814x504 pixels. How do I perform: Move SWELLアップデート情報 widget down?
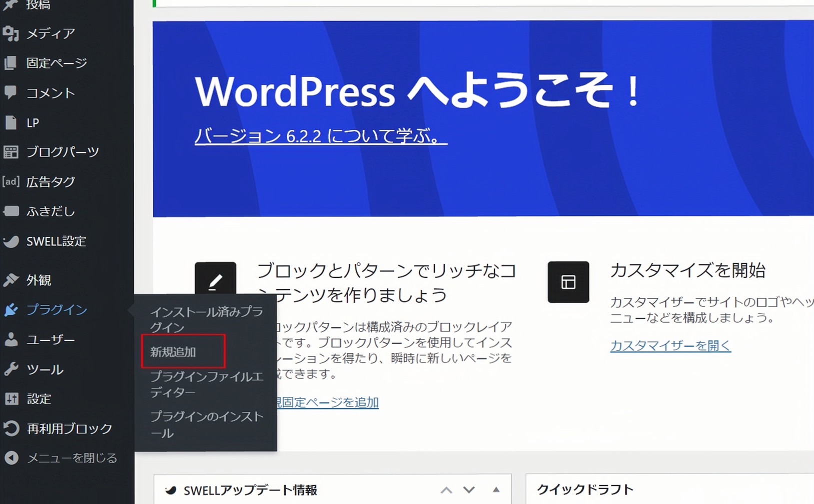[469, 490]
